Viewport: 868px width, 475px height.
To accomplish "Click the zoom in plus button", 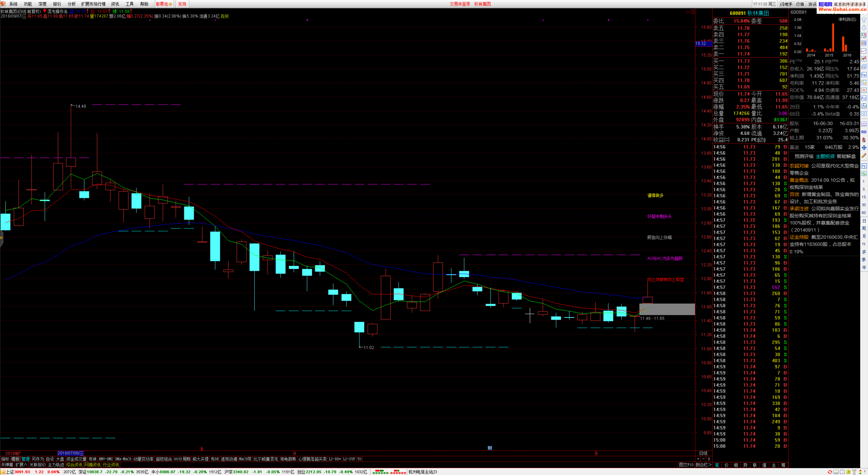I will point(698,459).
